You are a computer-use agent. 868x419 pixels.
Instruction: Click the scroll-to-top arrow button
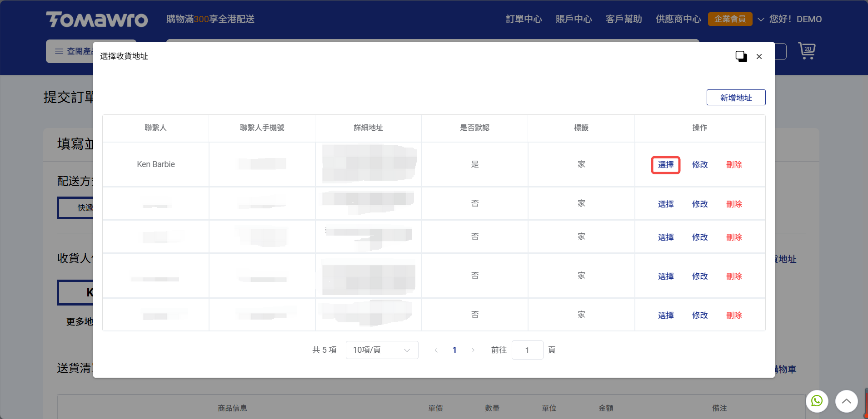click(x=846, y=401)
